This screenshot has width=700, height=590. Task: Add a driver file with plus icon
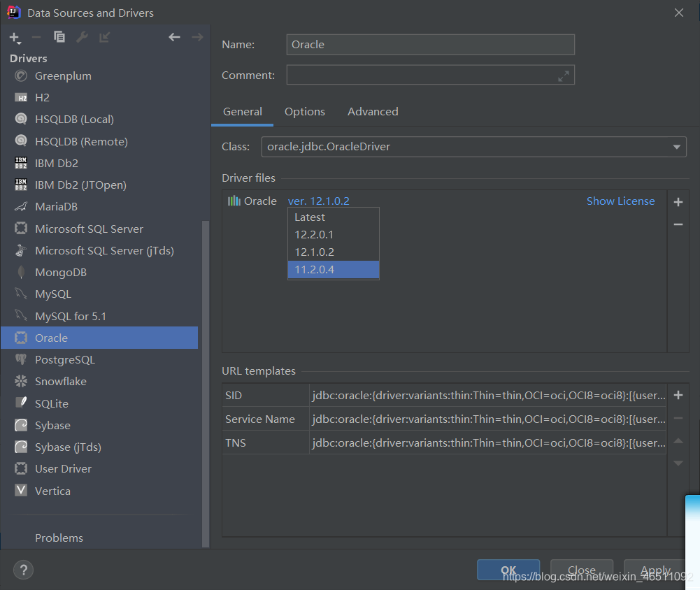[x=678, y=202]
